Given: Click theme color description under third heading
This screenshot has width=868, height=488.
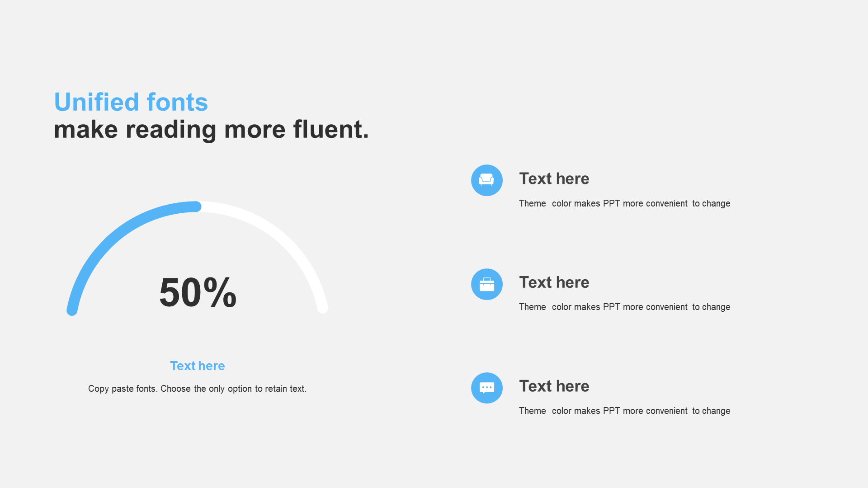Looking at the screenshot, I should coord(625,411).
